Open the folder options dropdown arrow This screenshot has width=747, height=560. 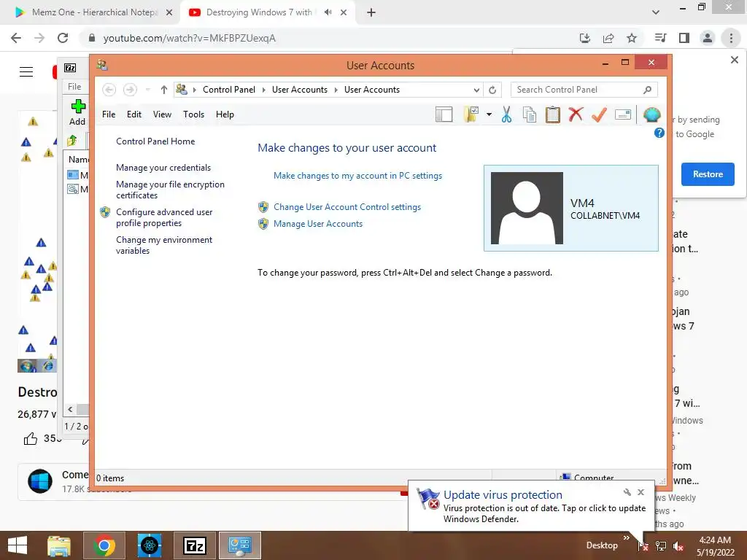pyautogui.click(x=489, y=114)
